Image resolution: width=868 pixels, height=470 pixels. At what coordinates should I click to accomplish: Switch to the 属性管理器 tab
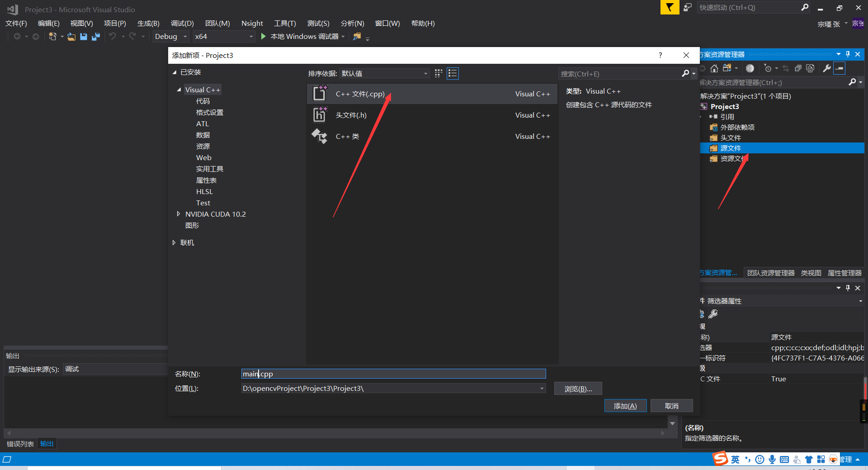pos(844,273)
